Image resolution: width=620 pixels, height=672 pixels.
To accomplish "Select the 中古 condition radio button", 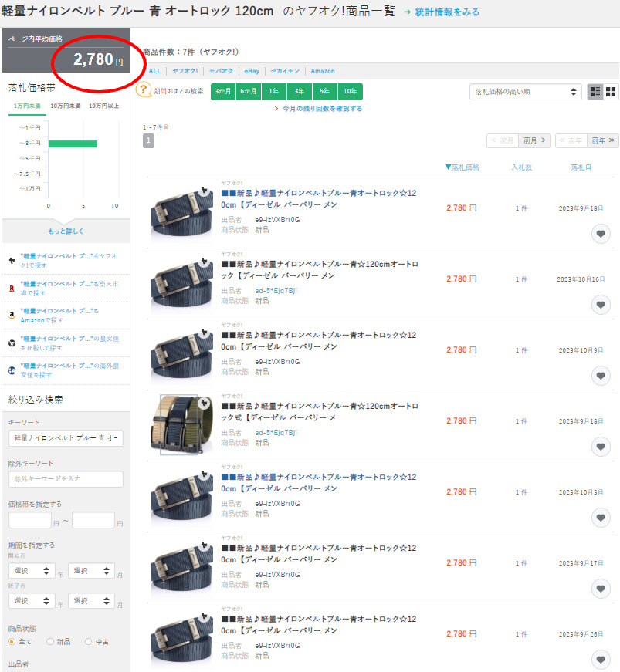I will point(88,641).
